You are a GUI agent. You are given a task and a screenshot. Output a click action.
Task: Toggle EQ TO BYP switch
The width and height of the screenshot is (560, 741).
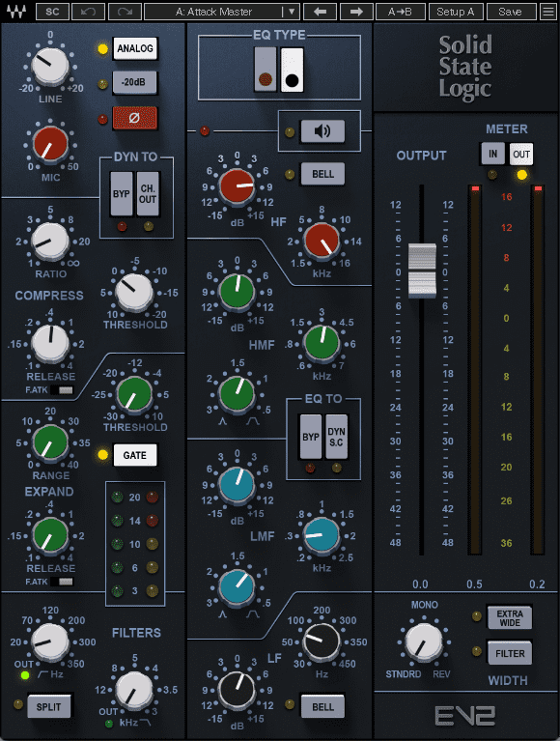[x=311, y=437]
